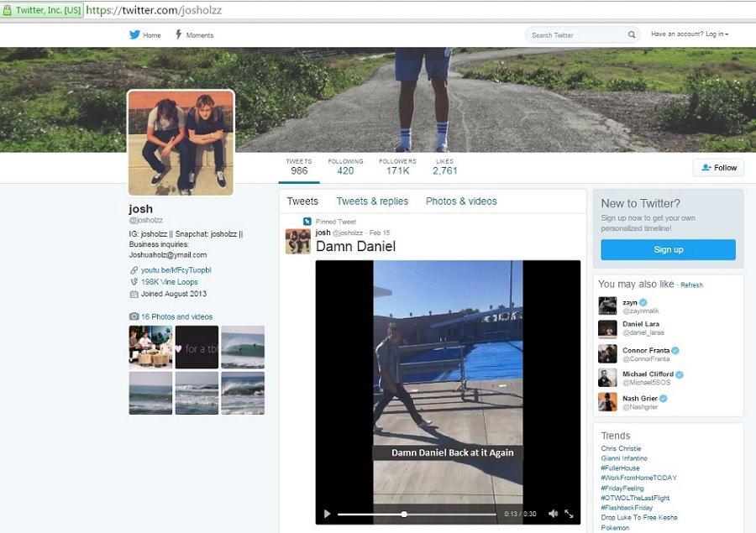Click josh's avatar next to pinned tweet
The height and width of the screenshot is (533, 756).
coord(297,241)
